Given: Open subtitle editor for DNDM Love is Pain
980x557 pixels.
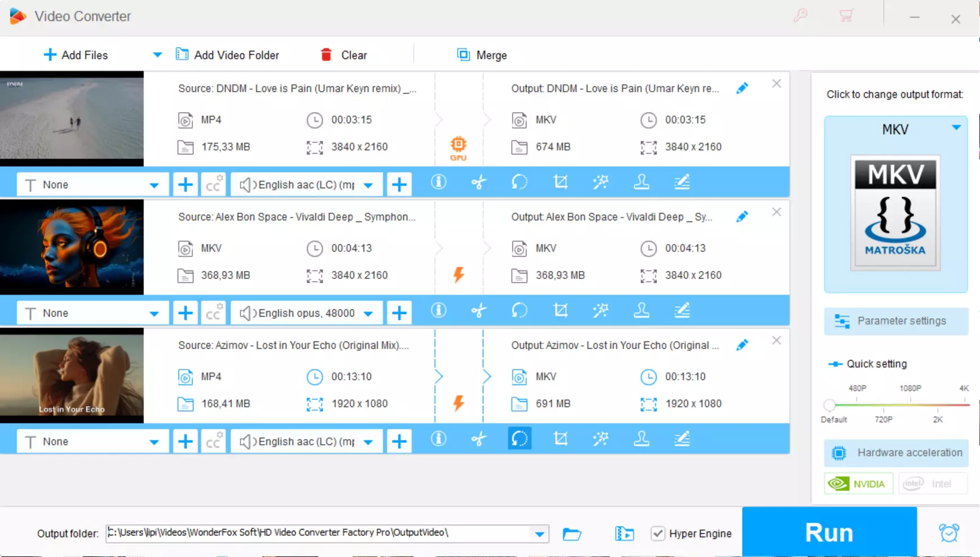Looking at the screenshot, I should tap(682, 182).
